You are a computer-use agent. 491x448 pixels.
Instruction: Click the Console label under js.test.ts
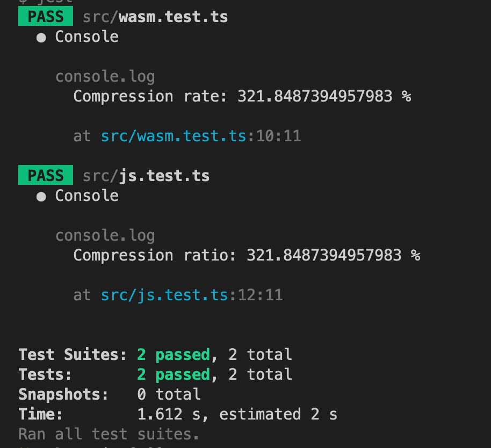click(86, 196)
